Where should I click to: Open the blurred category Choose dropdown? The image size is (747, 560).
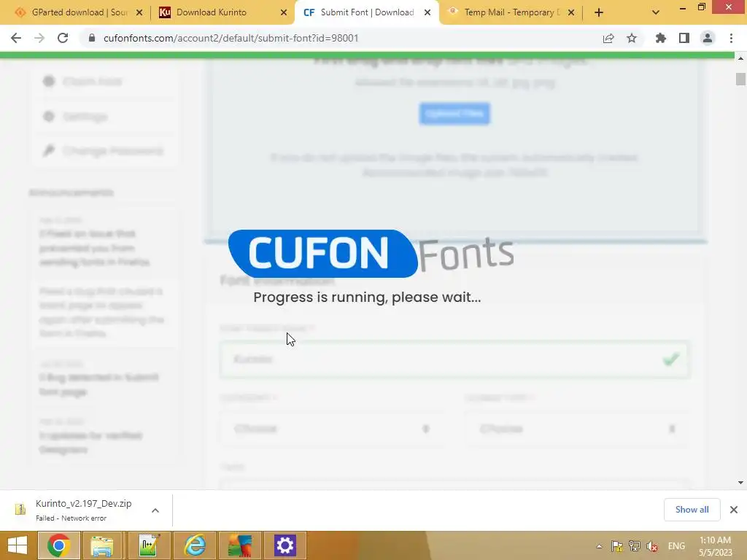[x=332, y=429]
